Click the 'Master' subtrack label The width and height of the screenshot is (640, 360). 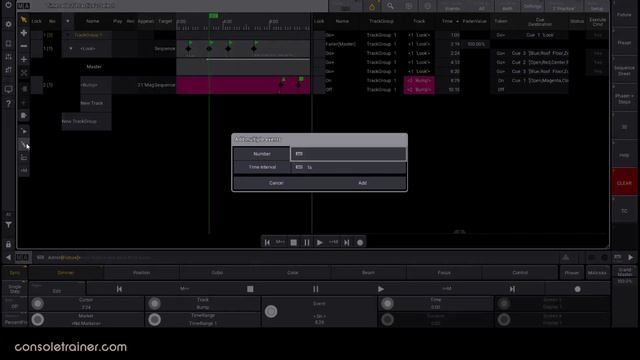point(94,67)
